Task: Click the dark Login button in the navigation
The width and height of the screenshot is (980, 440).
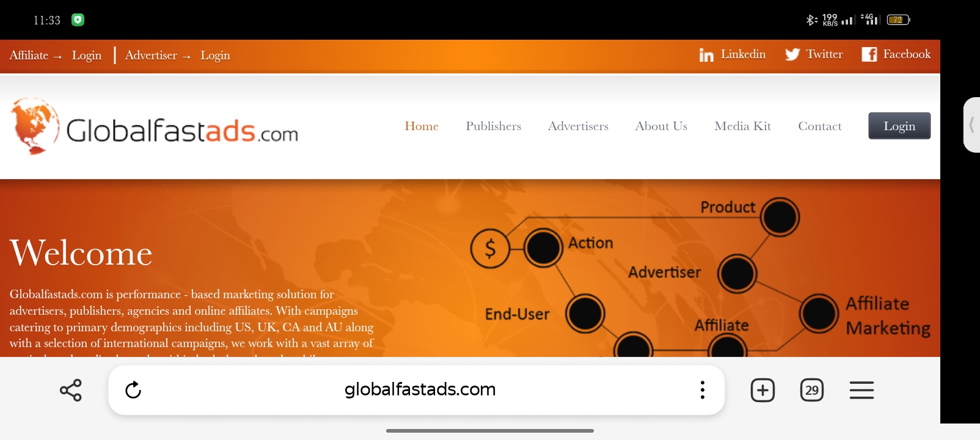Action: pos(899,126)
